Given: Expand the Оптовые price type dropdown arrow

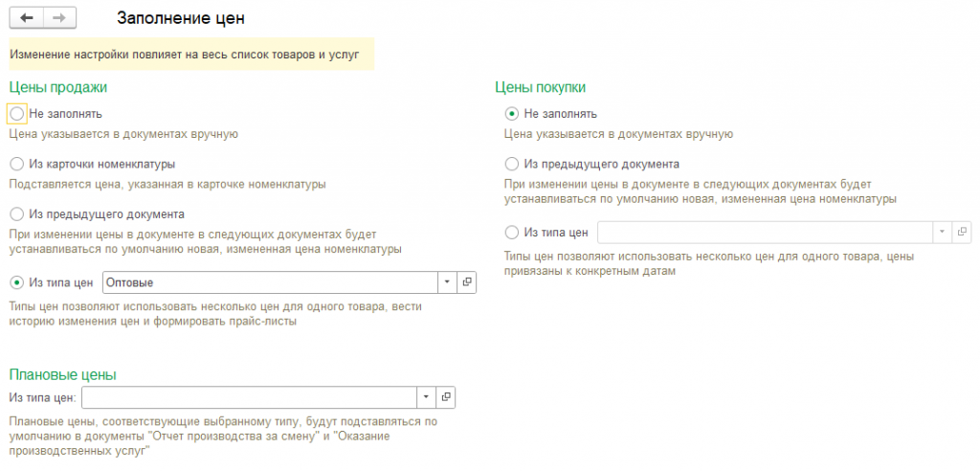Looking at the screenshot, I should (447, 282).
